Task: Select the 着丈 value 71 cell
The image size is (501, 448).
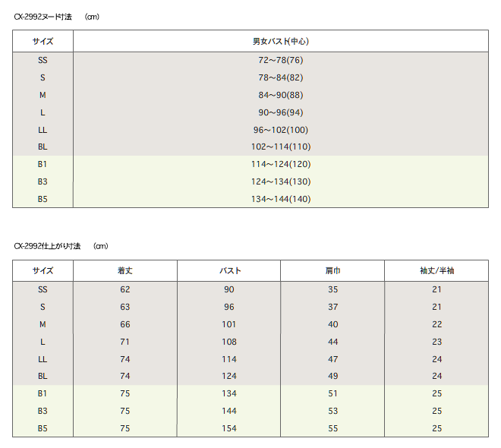Action: [x=125, y=342]
